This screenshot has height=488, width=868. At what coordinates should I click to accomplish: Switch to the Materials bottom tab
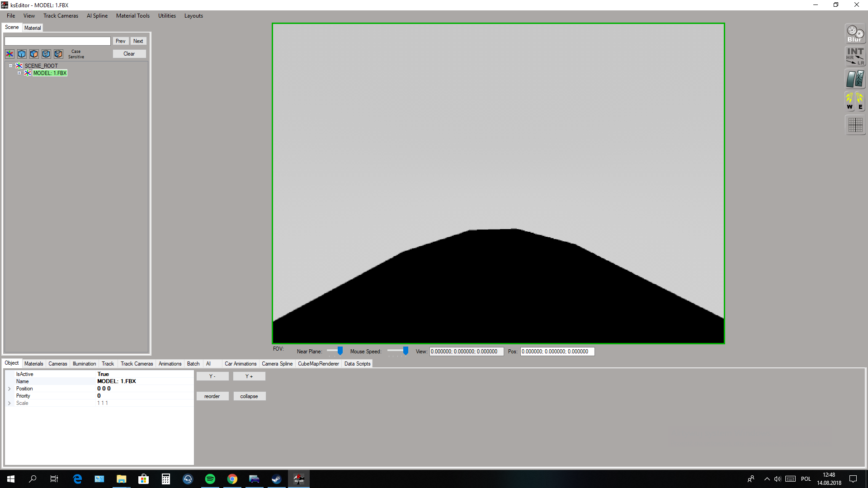tap(34, 364)
